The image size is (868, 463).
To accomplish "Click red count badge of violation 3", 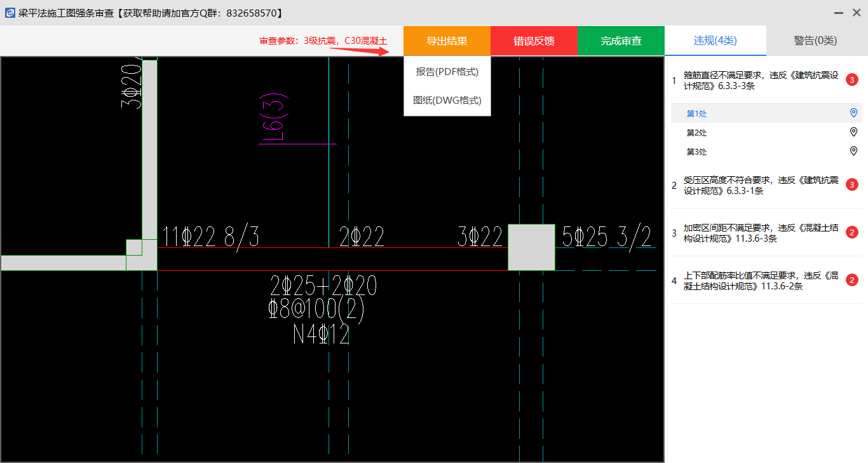I will coord(853,233).
